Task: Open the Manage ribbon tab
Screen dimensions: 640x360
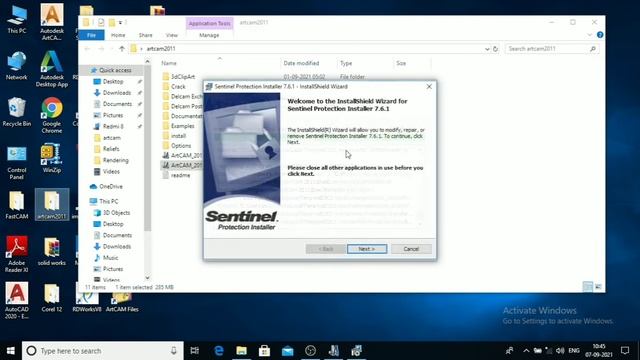Action: (209, 35)
